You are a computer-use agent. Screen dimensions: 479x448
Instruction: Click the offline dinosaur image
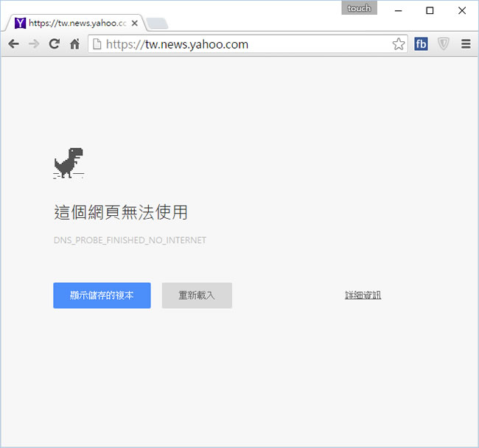point(69,163)
